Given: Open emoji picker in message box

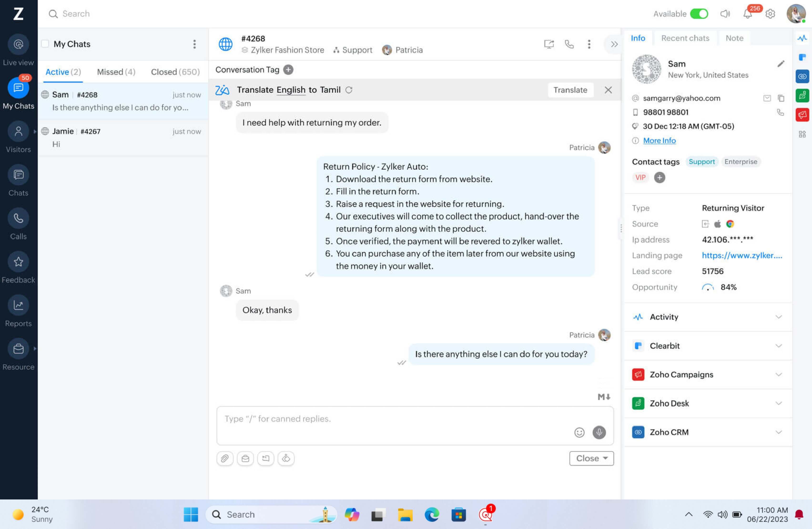Looking at the screenshot, I should click(579, 432).
